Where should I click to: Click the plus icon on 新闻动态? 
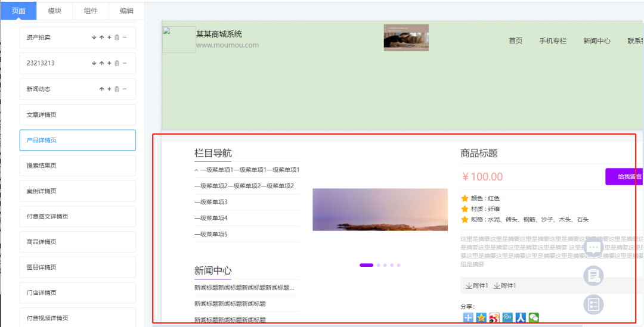(109, 89)
